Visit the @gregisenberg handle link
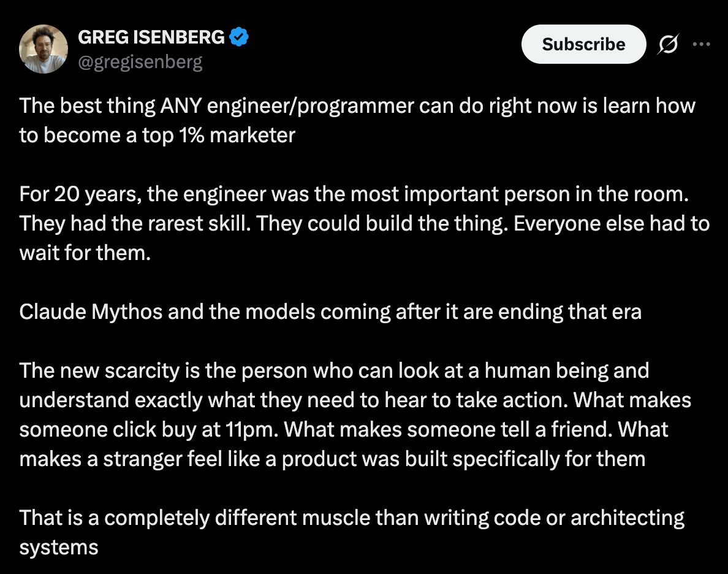 click(x=140, y=62)
